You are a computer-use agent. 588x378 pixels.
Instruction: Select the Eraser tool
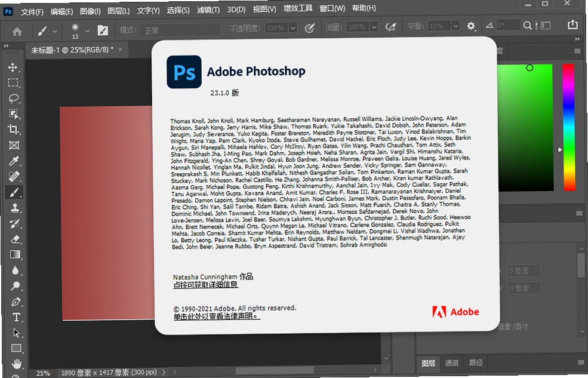coord(16,239)
